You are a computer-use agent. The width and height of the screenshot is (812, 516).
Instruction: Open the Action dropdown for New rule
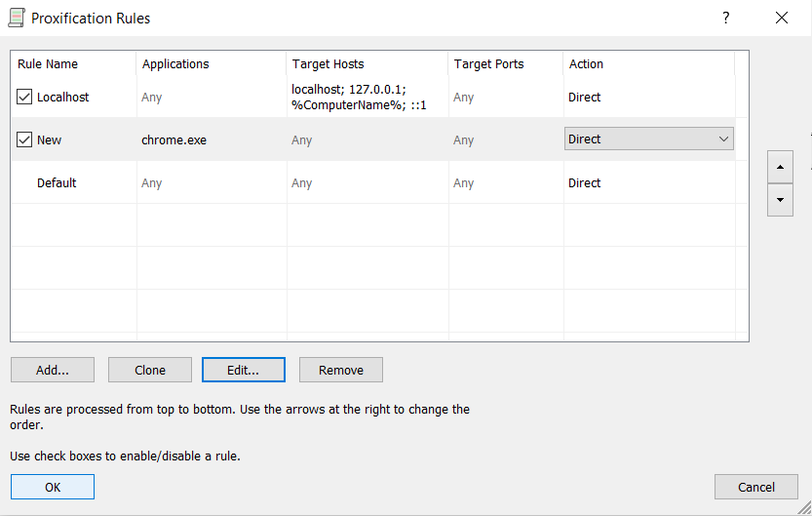(x=649, y=139)
